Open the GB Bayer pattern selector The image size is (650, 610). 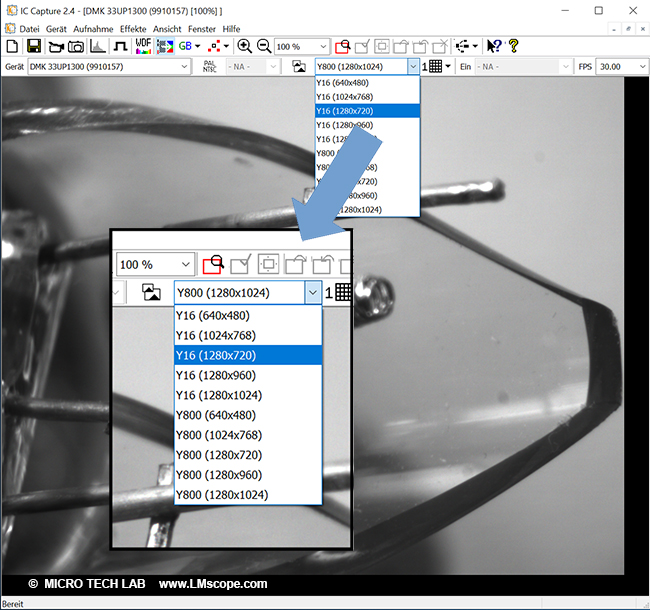(x=188, y=47)
